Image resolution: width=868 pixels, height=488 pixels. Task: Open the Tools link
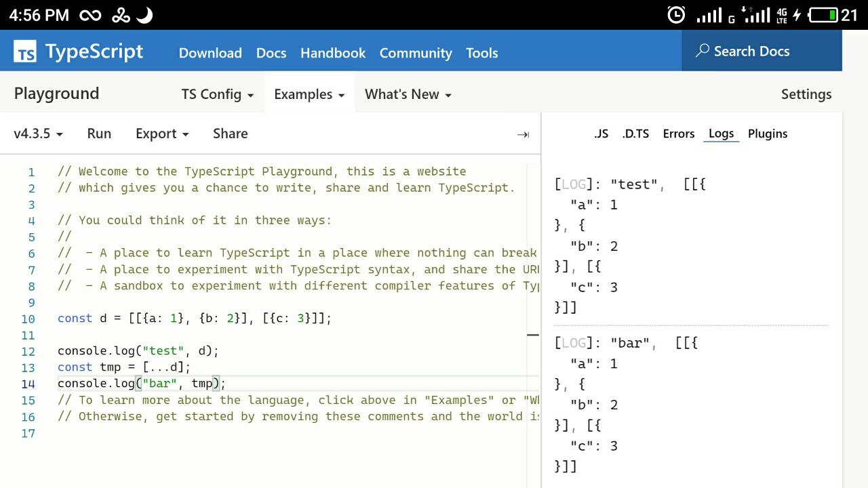tap(482, 53)
